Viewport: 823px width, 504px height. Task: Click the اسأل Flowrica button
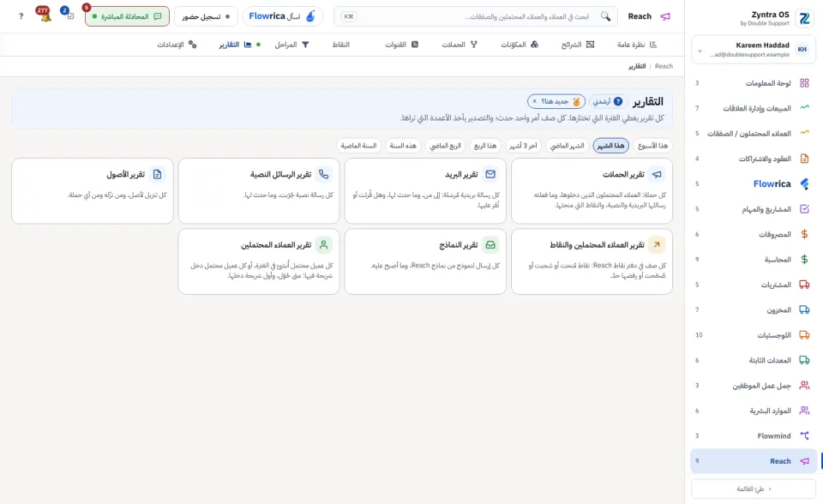point(282,16)
